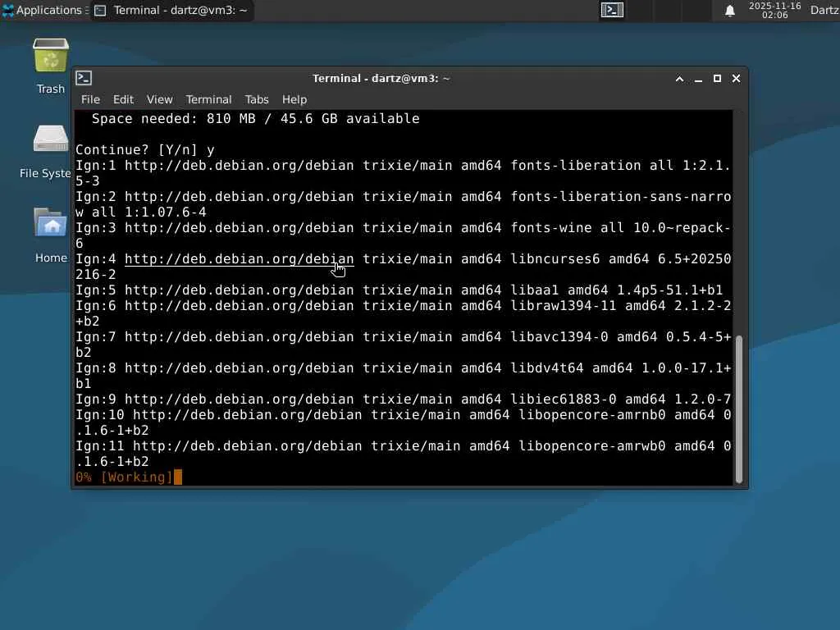Viewport: 840px width, 630px height.
Task: Click the terminal icon in the window title bar
Action: 84,78
